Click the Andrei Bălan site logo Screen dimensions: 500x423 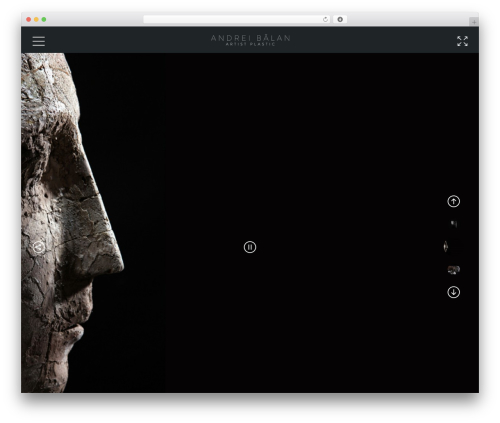pyautogui.click(x=250, y=40)
